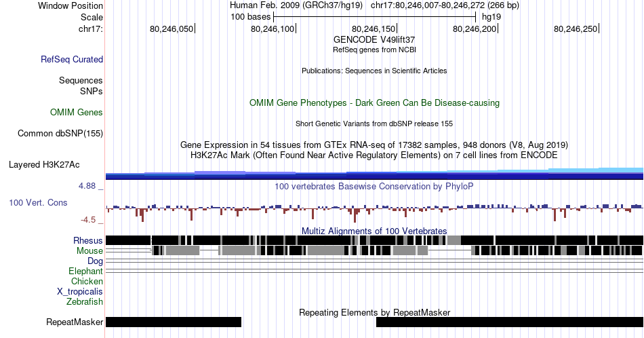
Task: Click the 100 bases scale bar
Action: coord(374,17)
